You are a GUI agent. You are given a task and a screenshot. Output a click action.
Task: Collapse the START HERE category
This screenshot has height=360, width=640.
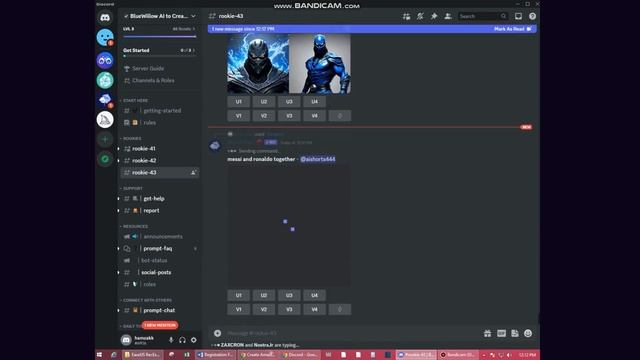pos(134,100)
